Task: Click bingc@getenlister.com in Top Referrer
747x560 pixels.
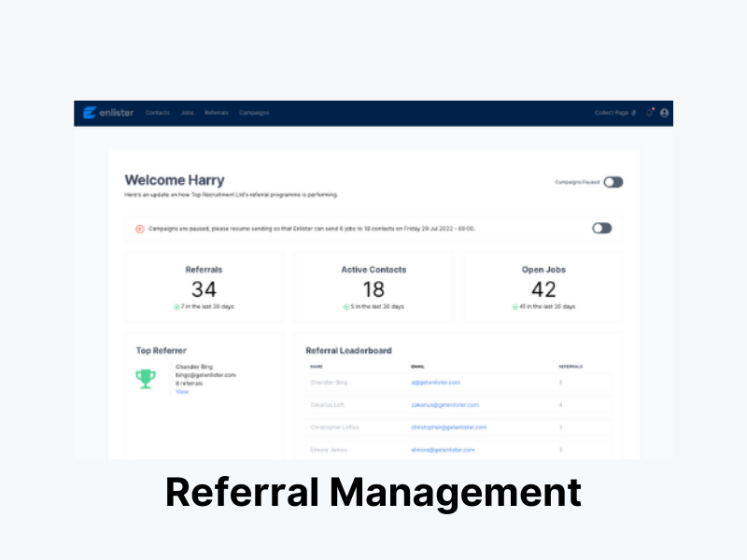Action: pyautogui.click(x=205, y=375)
